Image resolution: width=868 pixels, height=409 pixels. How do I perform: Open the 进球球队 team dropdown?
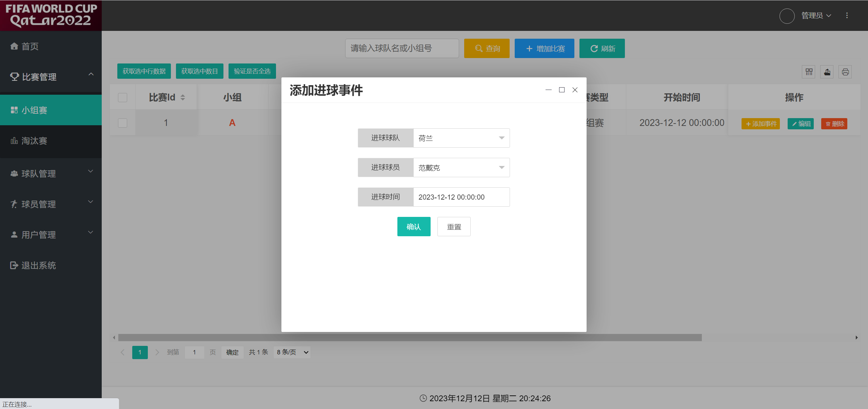click(x=461, y=138)
